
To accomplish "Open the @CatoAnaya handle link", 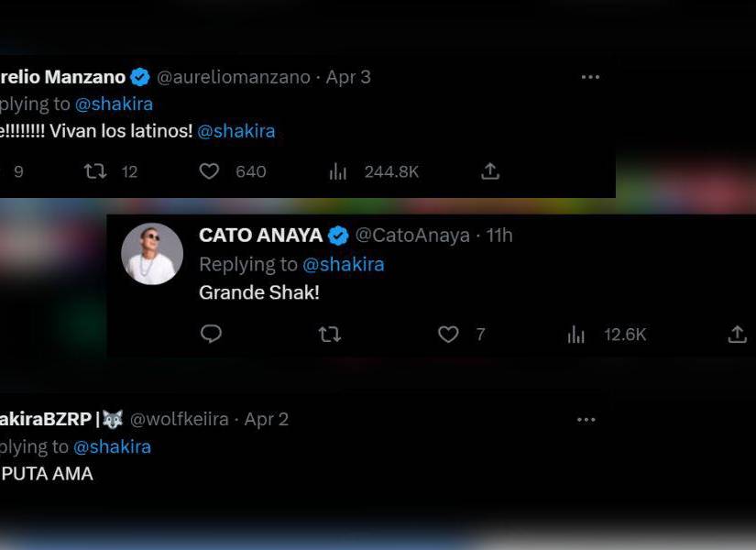I will click(x=412, y=236).
